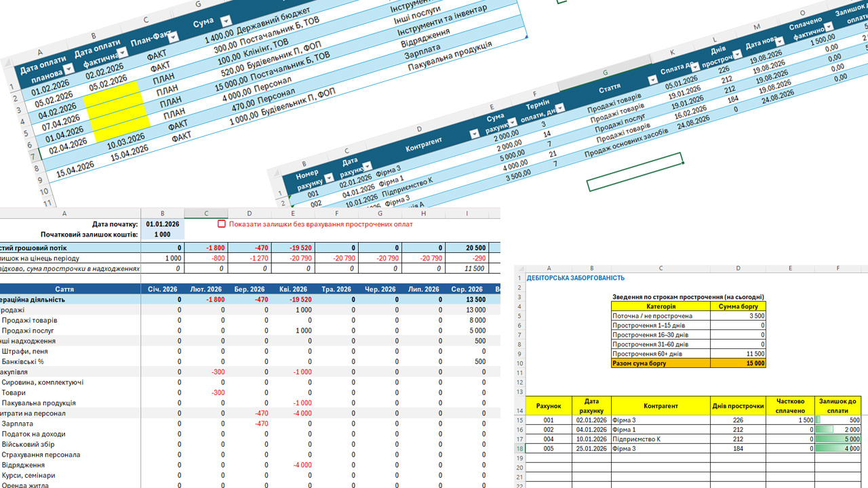Select the "Сумма боргу" header cell
Image resolution: width=868 pixels, height=488 pixels.
click(x=738, y=306)
